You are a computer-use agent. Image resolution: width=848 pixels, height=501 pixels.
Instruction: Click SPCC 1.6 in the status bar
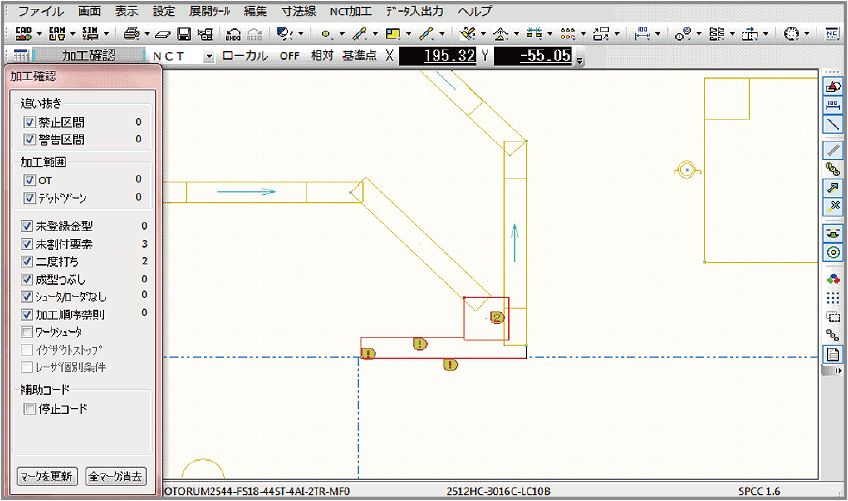[759, 491]
